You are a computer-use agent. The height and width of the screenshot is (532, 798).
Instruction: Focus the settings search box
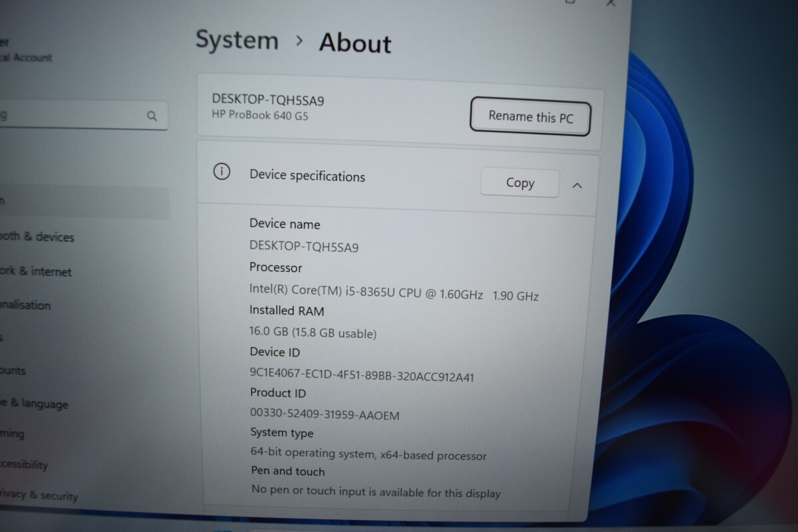pos(83,116)
